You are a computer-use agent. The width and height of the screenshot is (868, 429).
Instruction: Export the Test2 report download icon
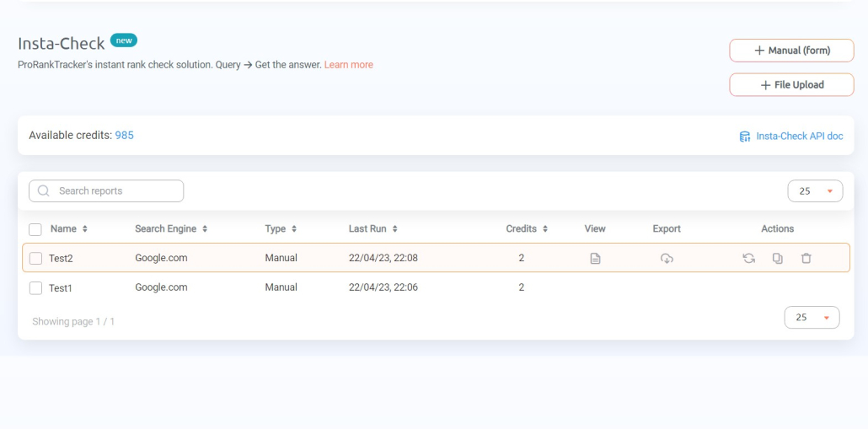pyautogui.click(x=667, y=258)
